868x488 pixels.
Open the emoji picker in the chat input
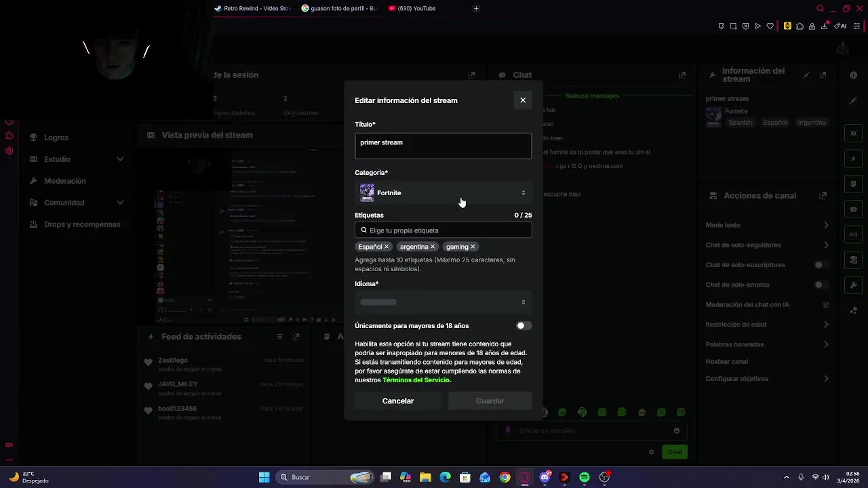click(x=677, y=431)
